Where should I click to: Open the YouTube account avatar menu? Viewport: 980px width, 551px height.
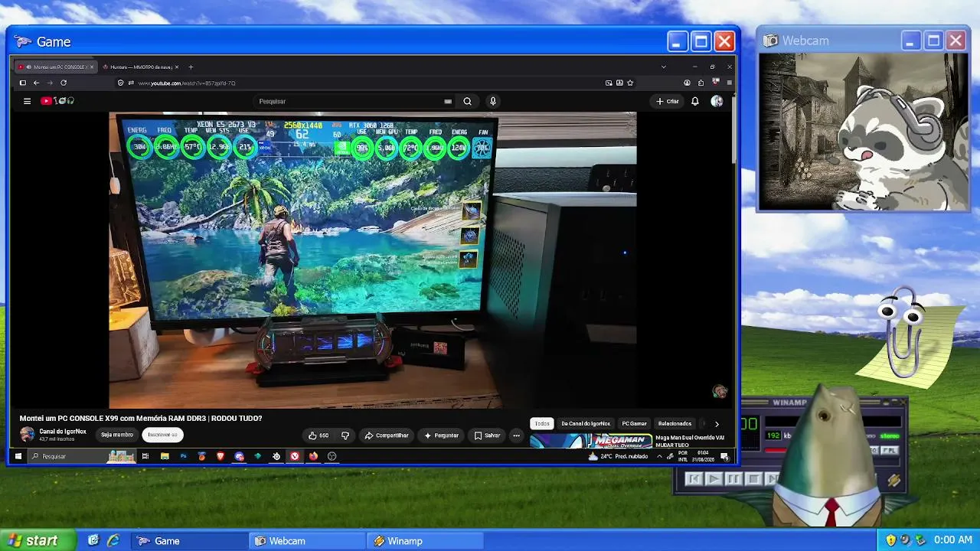click(717, 101)
